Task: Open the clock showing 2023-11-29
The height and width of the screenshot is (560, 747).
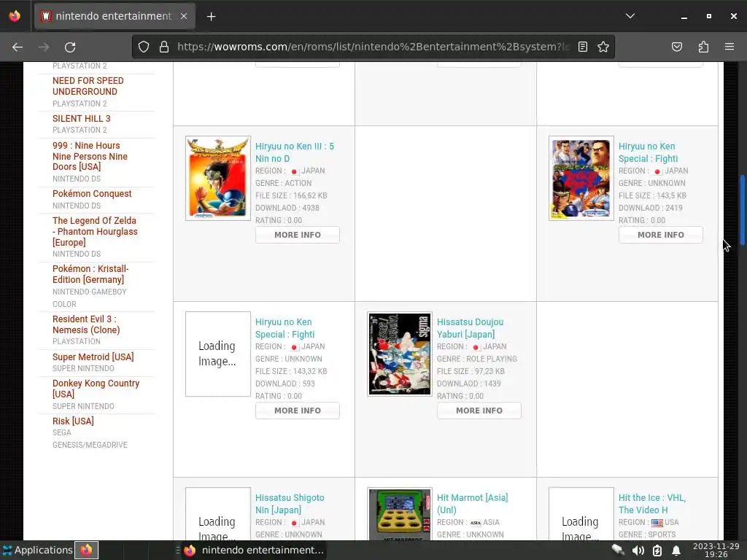Action: click(716, 550)
